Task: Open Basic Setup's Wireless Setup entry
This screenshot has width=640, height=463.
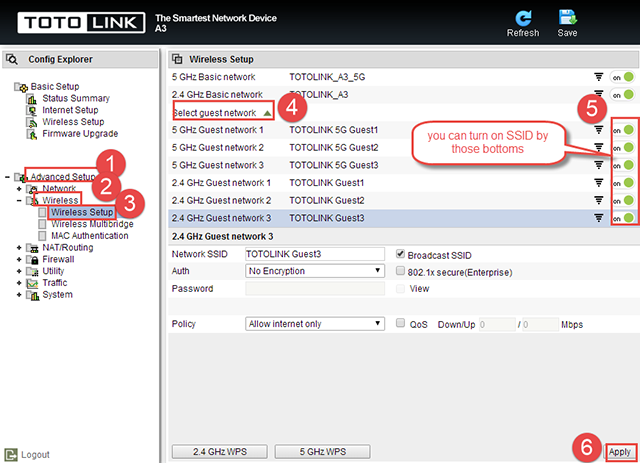Action: pyautogui.click(x=73, y=122)
